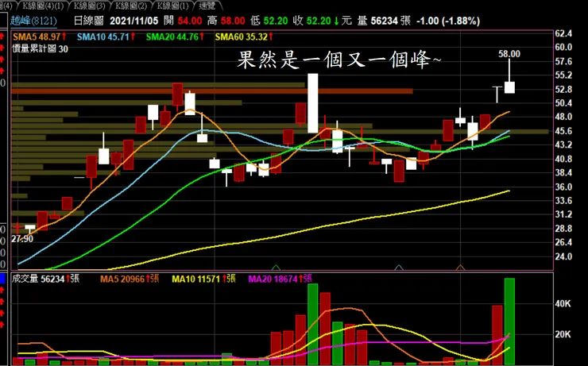The width and height of the screenshot is (588, 366).
Task: Select the SMA5 48.97 indicator label
Action: (x=40, y=37)
